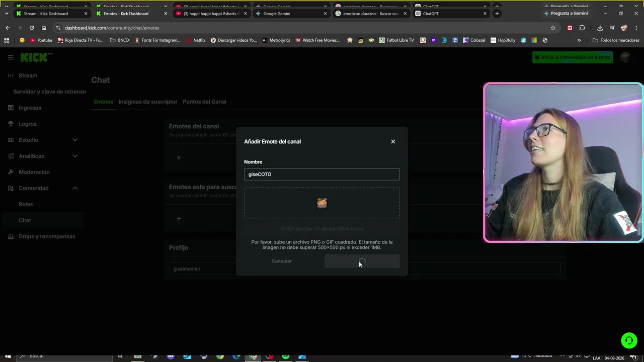Open the Stream section in sidebar
The image size is (644, 362).
click(x=28, y=75)
